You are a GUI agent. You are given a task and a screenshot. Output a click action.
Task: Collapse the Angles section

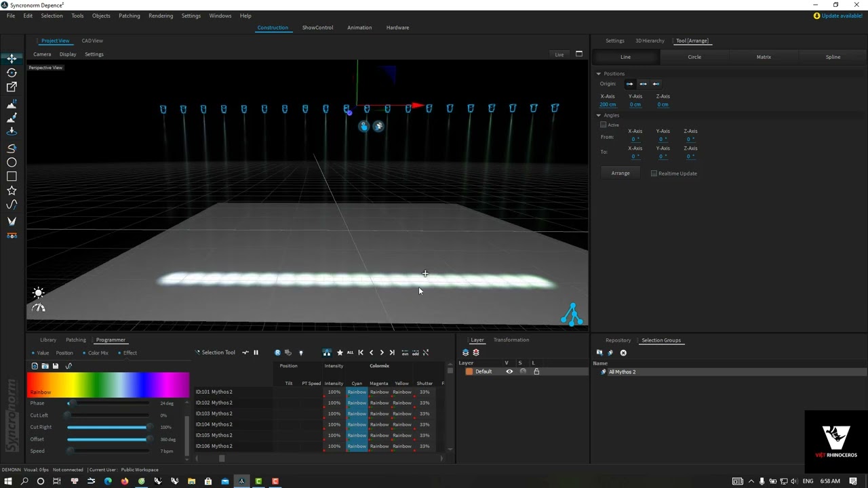(599, 115)
